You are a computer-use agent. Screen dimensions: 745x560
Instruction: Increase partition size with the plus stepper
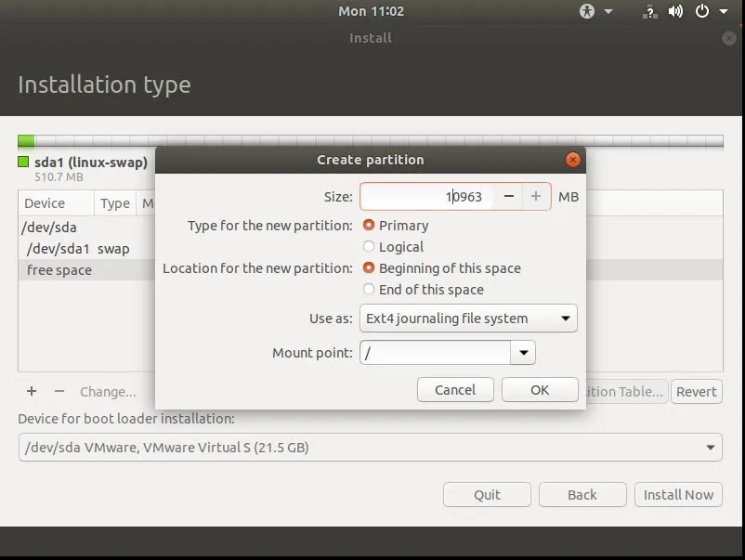536,197
